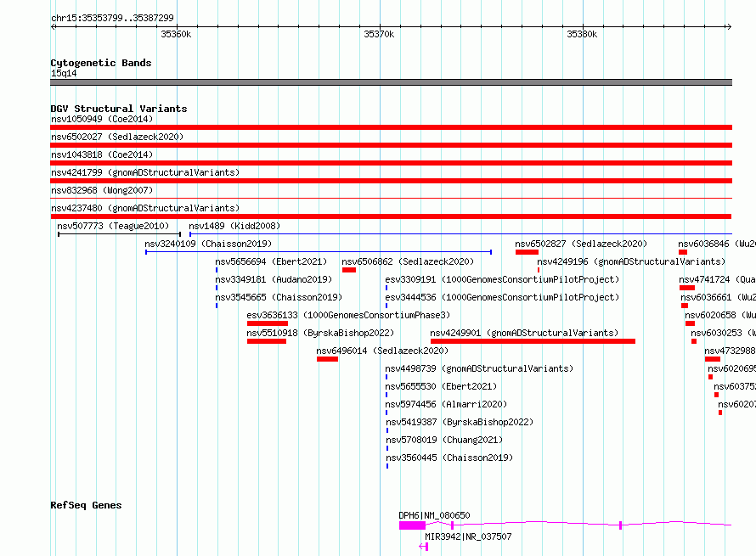Click nsv3349181 (Audano2019) label
Image resolution: width=756 pixels, height=556 pixels.
(274, 279)
